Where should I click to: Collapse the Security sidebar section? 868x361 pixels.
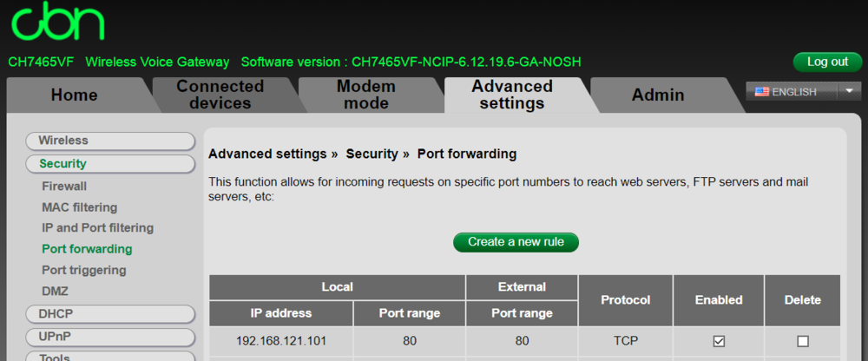coord(110,163)
